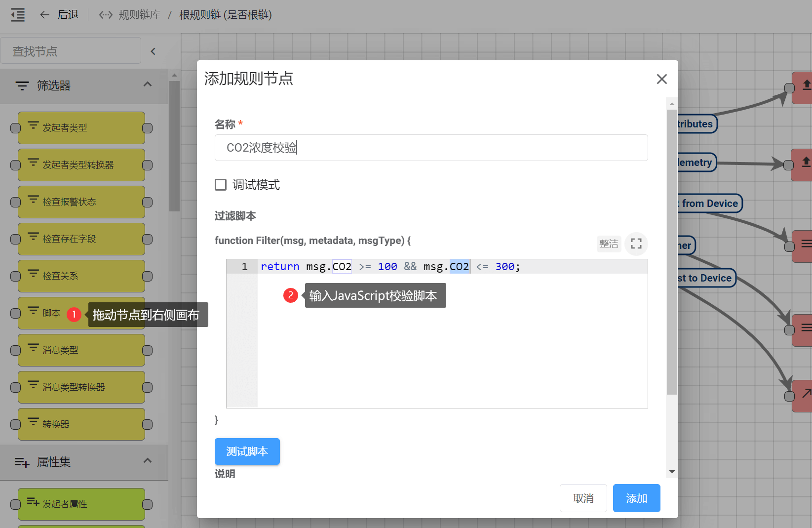Select the 检查关系 node
812x528 pixels.
click(x=81, y=276)
